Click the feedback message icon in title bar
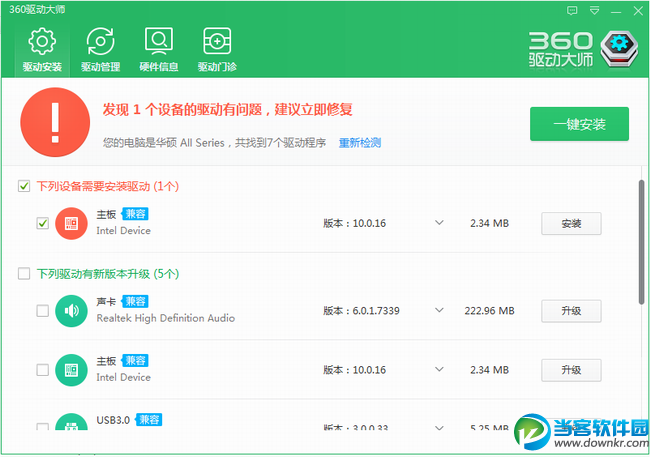 point(572,10)
